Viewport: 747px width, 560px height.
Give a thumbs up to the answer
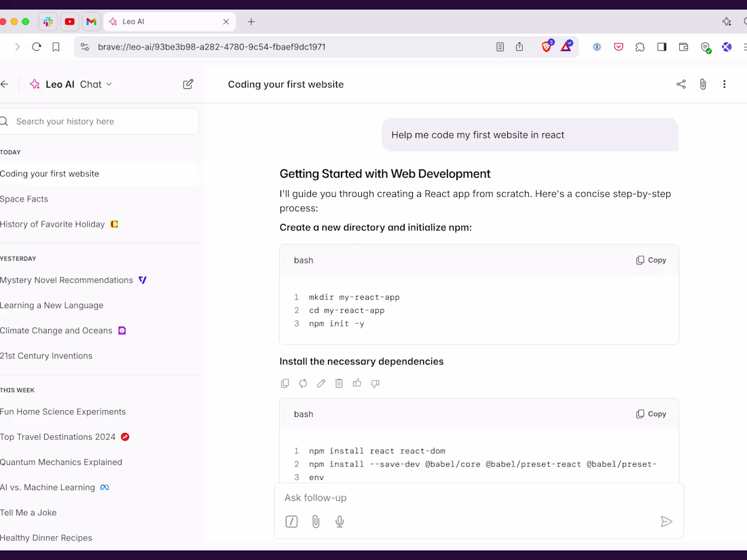pos(357,383)
